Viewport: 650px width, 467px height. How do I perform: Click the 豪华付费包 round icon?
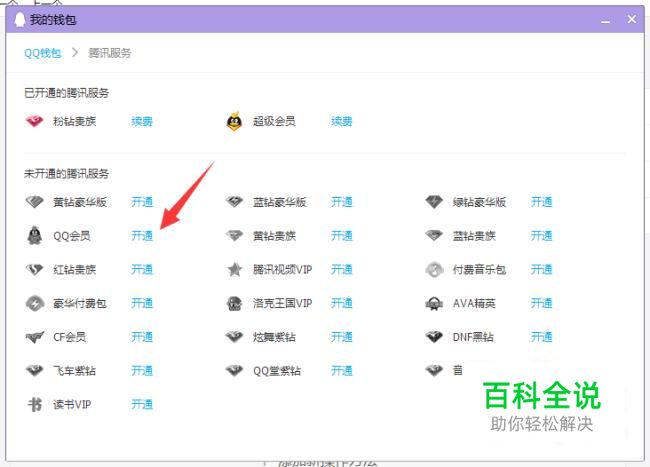(x=35, y=303)
